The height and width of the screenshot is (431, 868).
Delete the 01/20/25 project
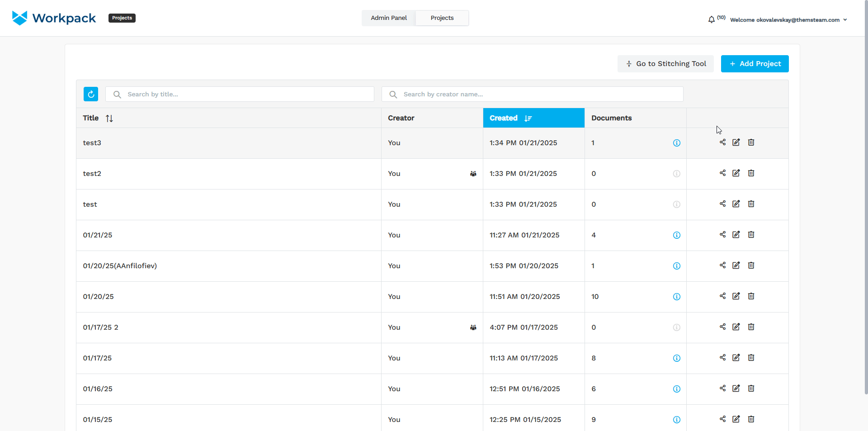coord(751,296)
